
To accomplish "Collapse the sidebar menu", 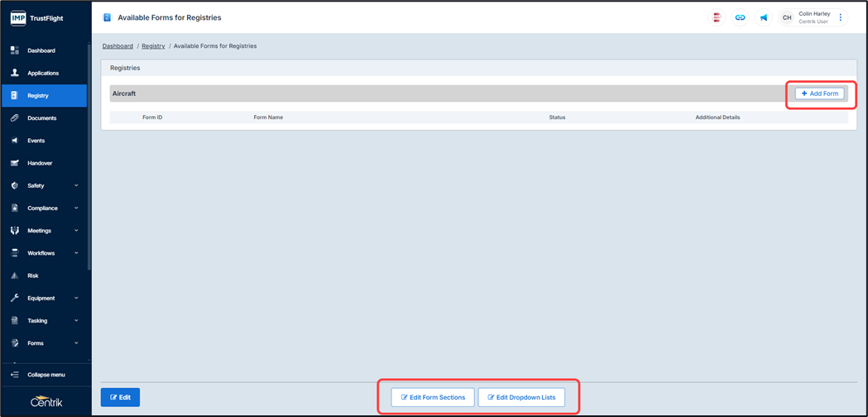I will 46,375.
